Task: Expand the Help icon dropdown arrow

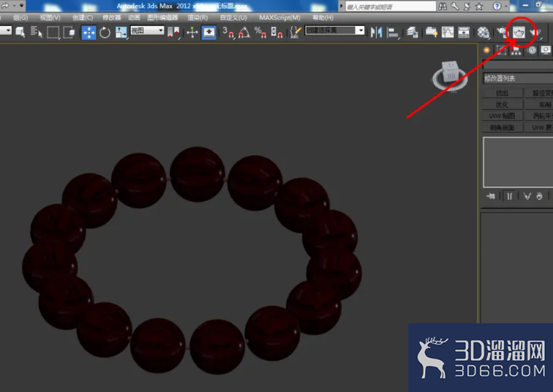Action: 506,7
